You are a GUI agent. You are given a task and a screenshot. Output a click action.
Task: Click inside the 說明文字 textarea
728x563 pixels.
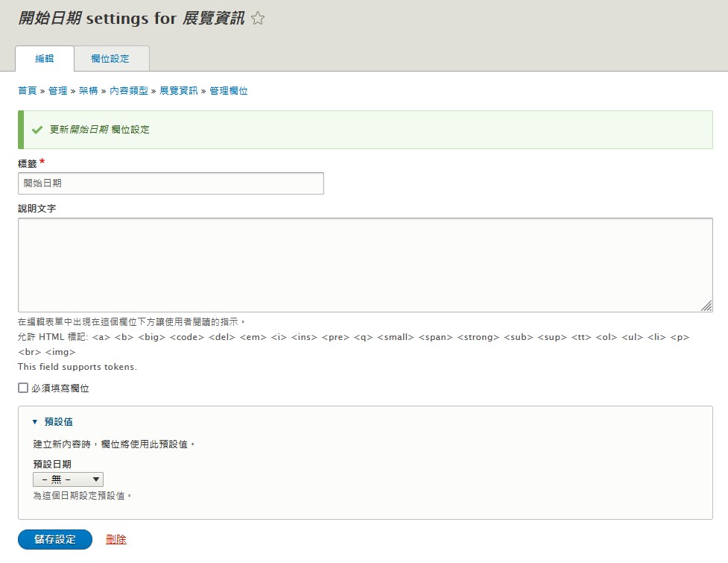click(365, 265)
